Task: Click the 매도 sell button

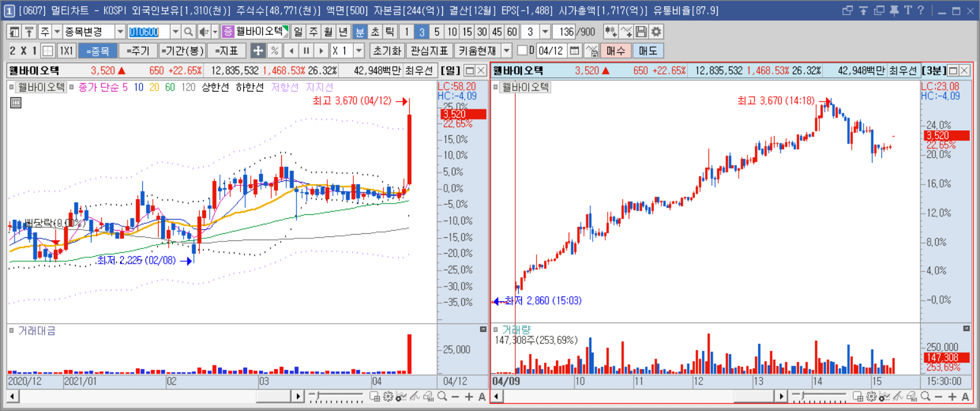Action: click(x=648, y=51)
